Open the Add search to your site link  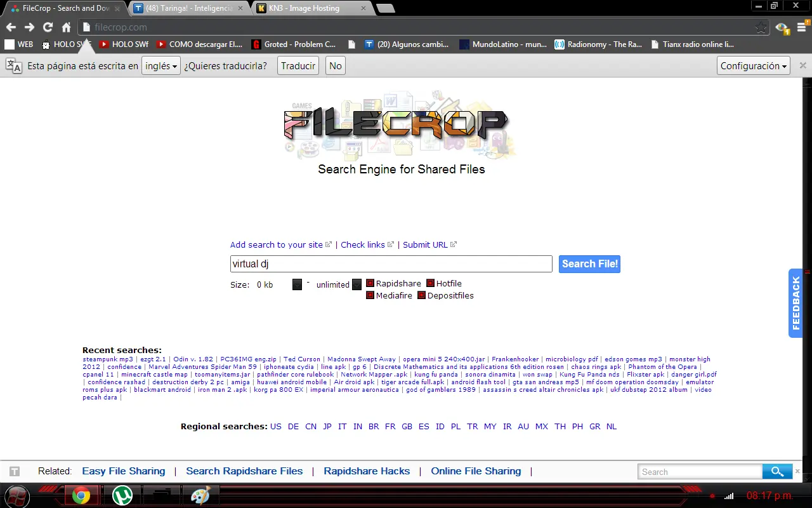pyautogui.click(x=277, y=244)
